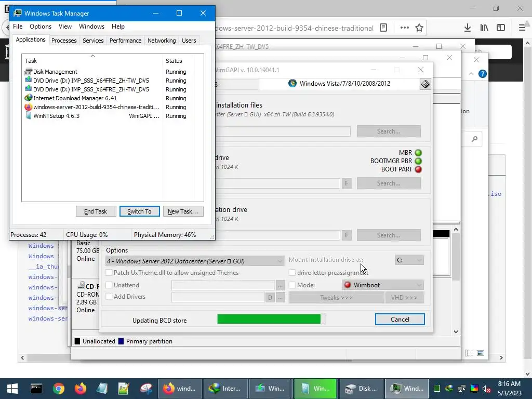Image resolution: width=532 pixels, height=399 pixels.
Task: Open the pinned Firefox taskbar icon
Action: tap(81, 389)
